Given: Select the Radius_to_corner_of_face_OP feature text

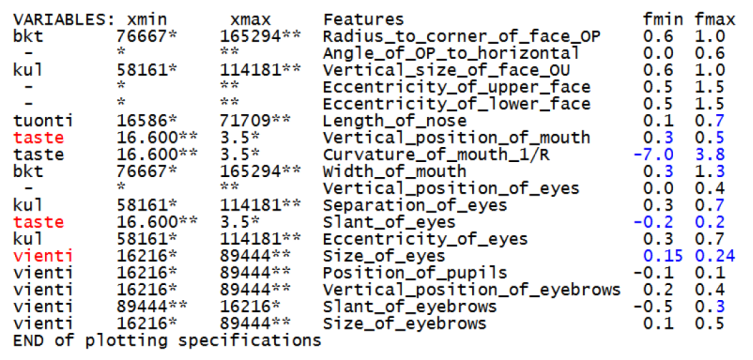Looking at the screenshot, I should (x=462, y=37).
